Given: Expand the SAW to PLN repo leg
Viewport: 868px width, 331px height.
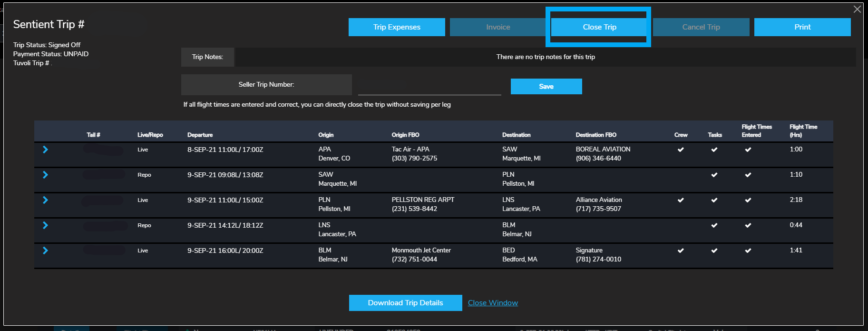Looking at the screenshot, I should (x=45, y=175).
